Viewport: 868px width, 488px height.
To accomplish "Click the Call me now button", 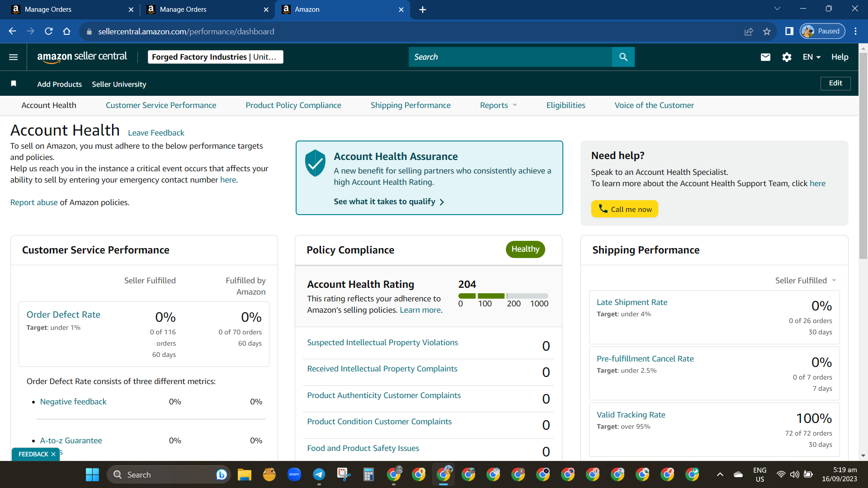I will click(624, 209).
